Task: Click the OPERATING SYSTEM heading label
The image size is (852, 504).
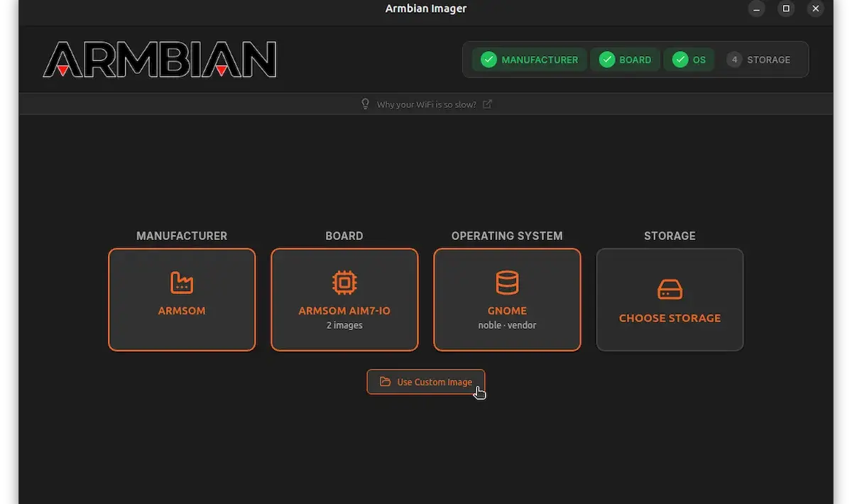Action: (507, 236)
